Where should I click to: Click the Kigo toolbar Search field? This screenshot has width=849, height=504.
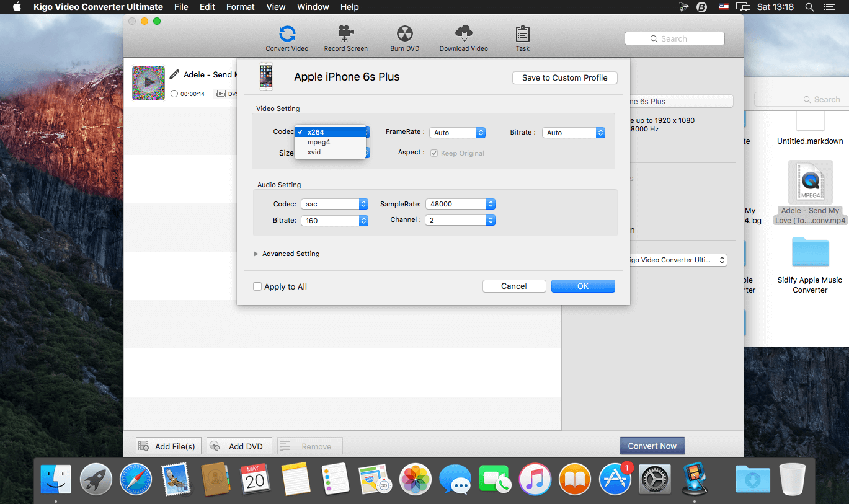pos(675,38)
